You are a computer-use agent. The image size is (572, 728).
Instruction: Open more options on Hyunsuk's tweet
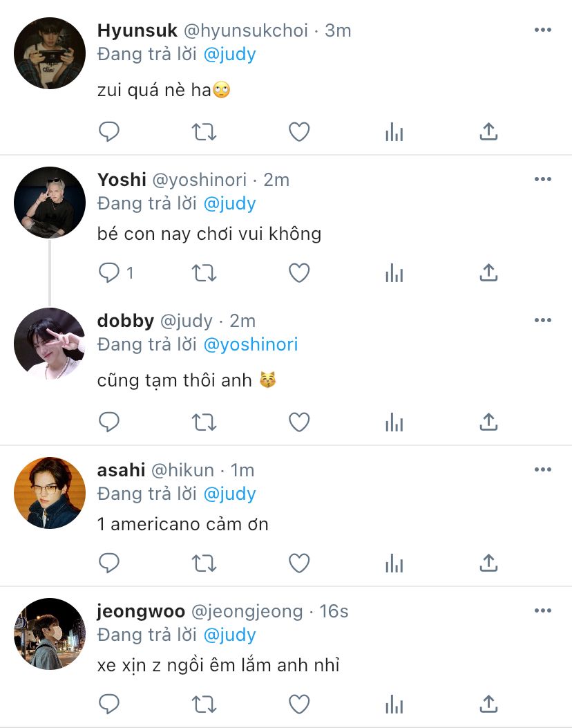[x=543, y=30]
